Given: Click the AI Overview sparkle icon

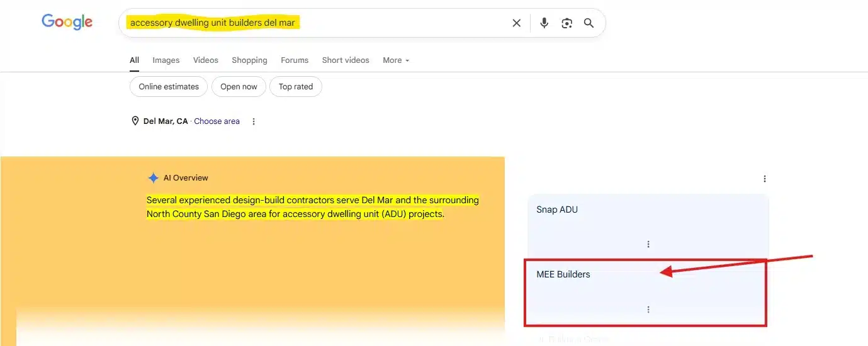Looking at the screenshot, I should (x=153, y=178).
